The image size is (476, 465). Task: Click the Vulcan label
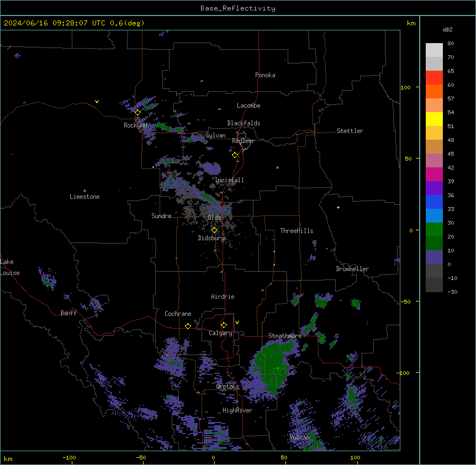click(x=299, y=437)
